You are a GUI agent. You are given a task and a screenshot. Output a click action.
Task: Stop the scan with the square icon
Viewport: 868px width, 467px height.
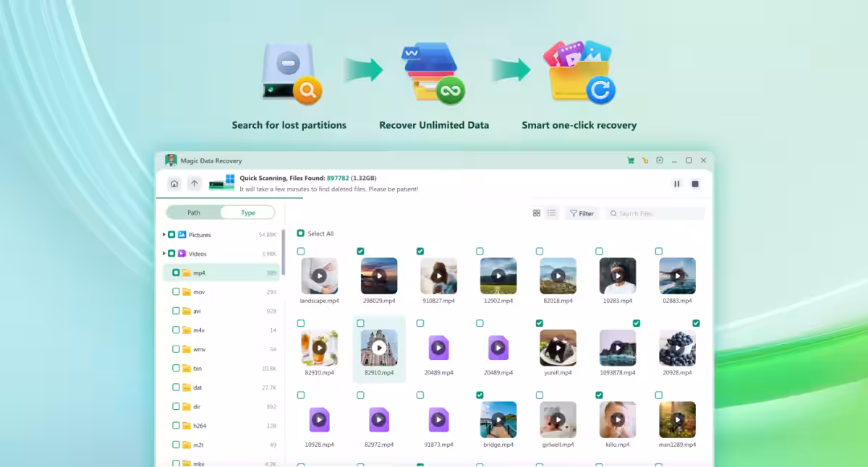pos(695,184)
